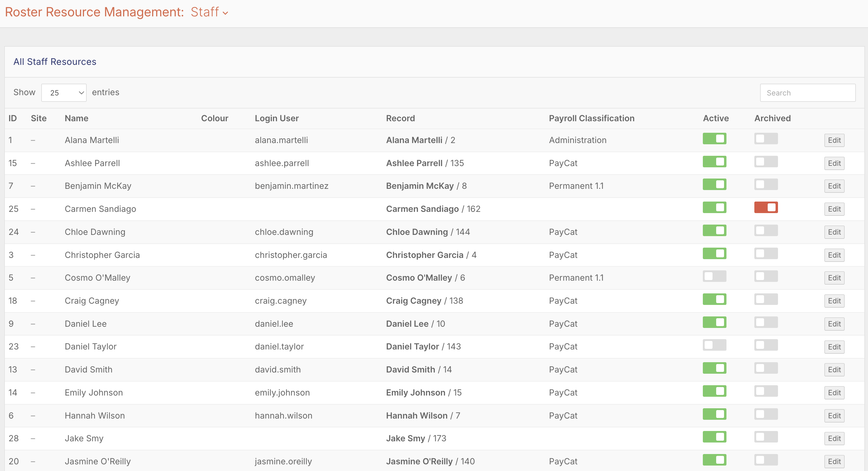Open record Alana Martelli / 2
Screen dimensions: 868x471
[421, 140]
